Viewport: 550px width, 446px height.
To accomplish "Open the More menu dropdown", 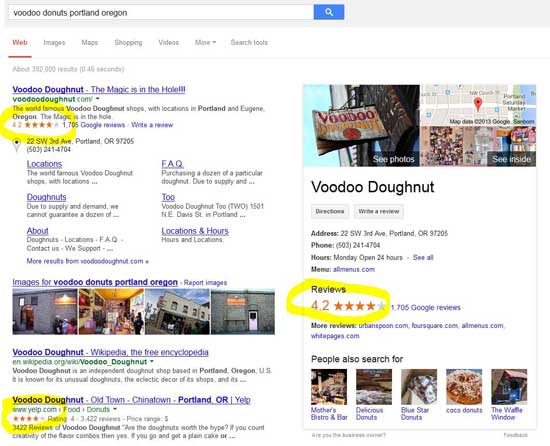I will tap(205, 42).
